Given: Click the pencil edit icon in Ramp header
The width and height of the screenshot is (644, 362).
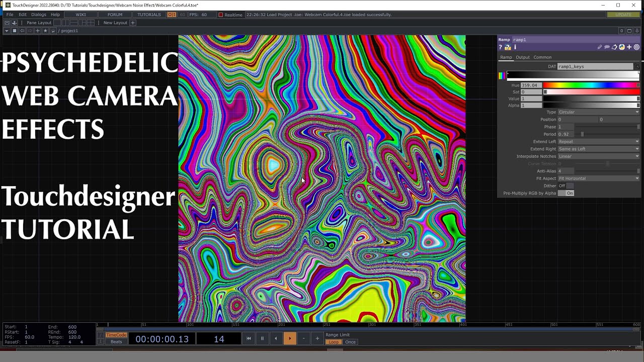Looking at the screenshot, I should coord(600,47).
